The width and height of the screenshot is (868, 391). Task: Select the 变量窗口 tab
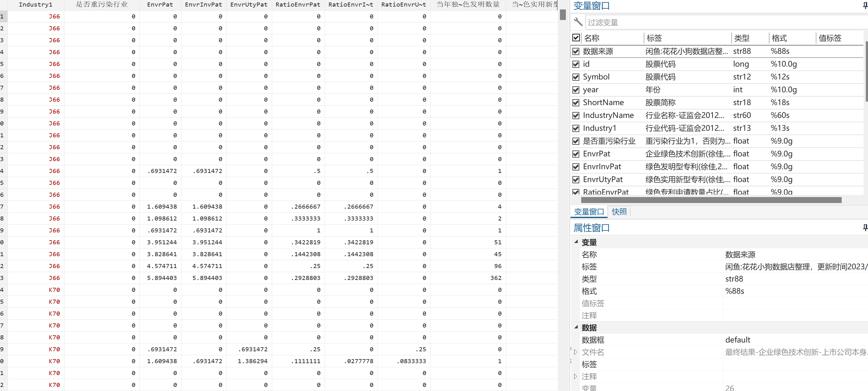pyautogui.click(x=589, y=212)
